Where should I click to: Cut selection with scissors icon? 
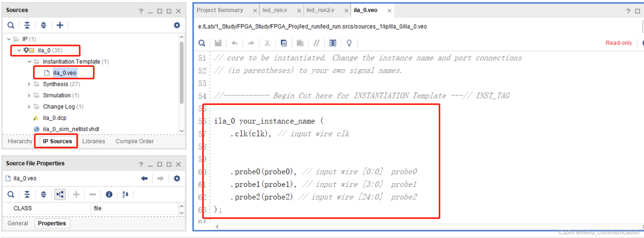[267, 43]
